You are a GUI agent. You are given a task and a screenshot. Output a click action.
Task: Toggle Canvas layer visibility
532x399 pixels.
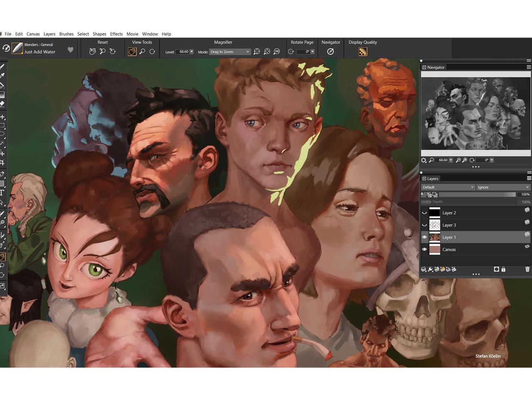tap(424, 249)
